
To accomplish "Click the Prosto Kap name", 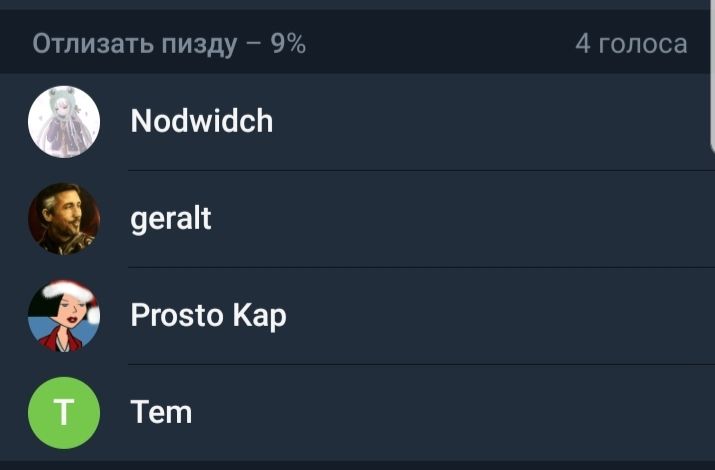I will point(208,316).
